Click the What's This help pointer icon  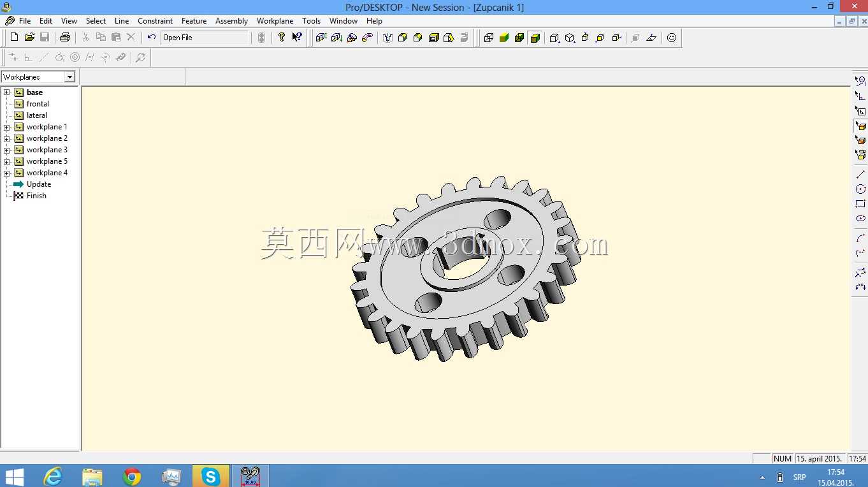coord(297,38)
